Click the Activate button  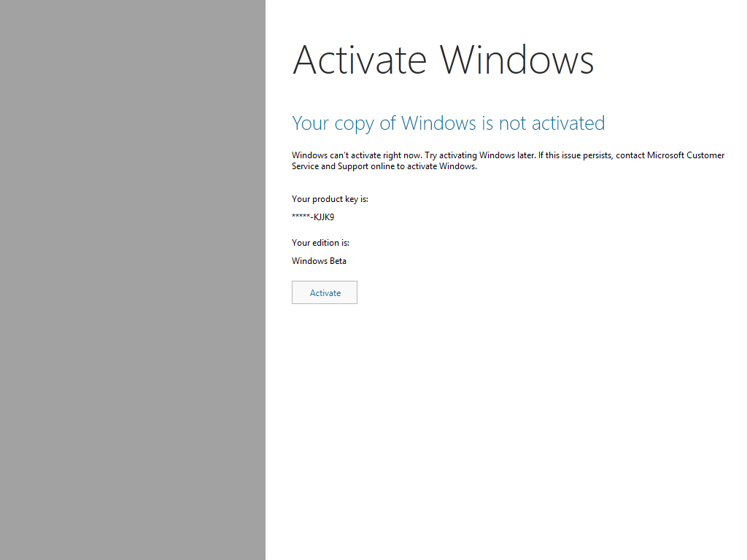tap(325, 292)
